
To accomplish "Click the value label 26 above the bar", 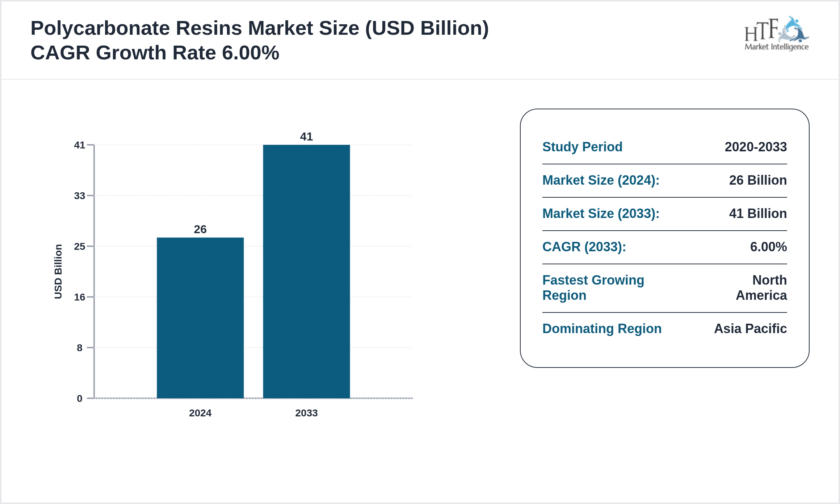I will (200, 229).
